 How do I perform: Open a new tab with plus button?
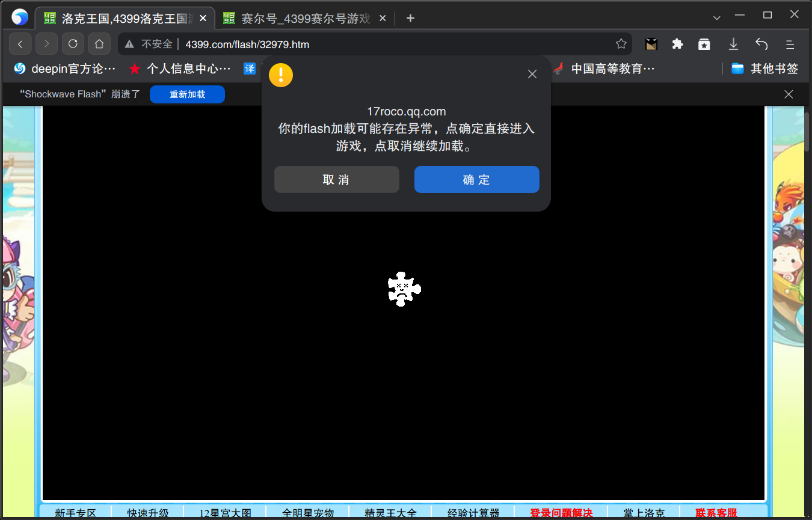click(x=410, y=18)
